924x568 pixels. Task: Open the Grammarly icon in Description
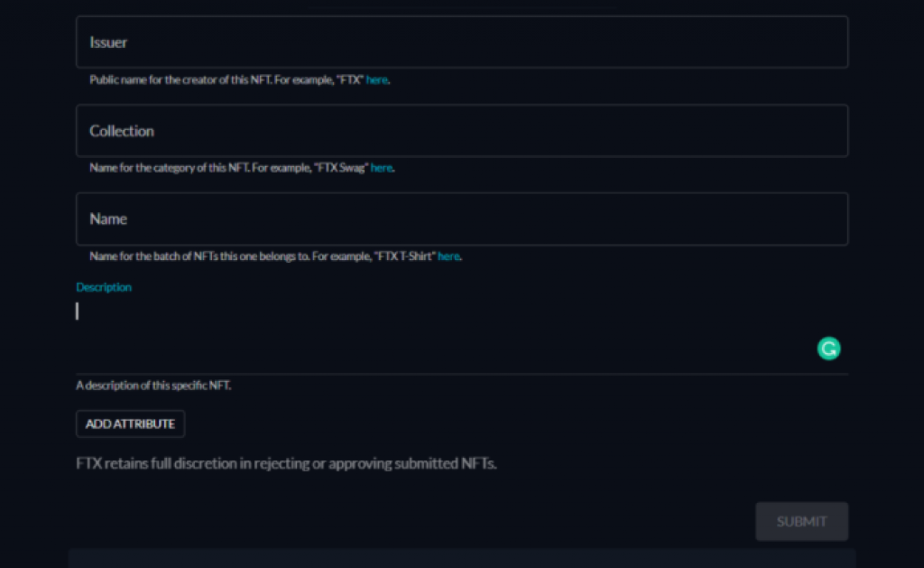click(828, 349)
